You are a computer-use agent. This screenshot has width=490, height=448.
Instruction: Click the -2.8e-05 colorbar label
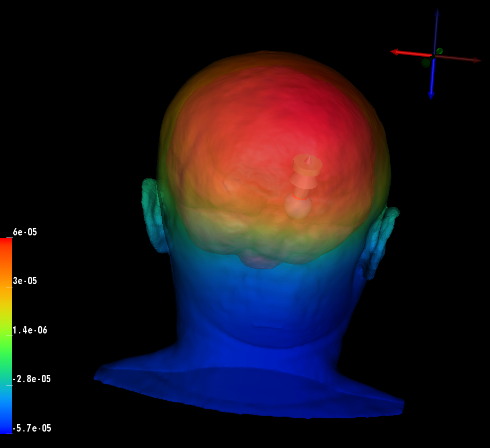(x=32, y=379)
